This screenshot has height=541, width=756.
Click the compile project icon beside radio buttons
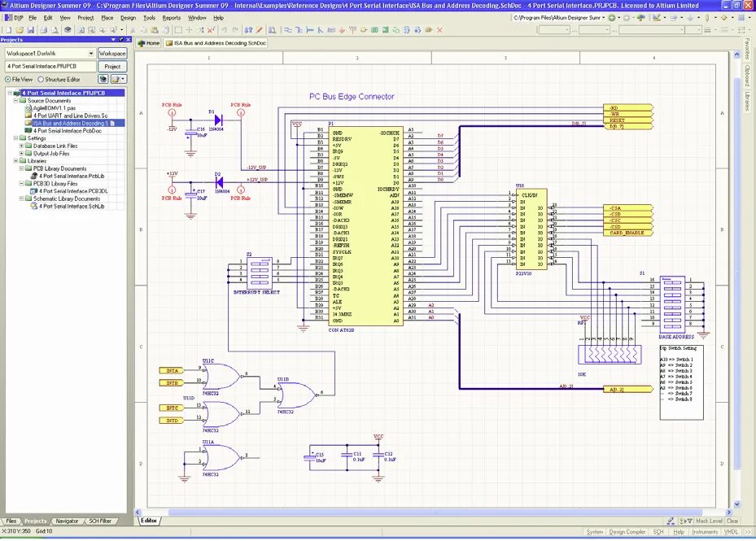(103, 79)
